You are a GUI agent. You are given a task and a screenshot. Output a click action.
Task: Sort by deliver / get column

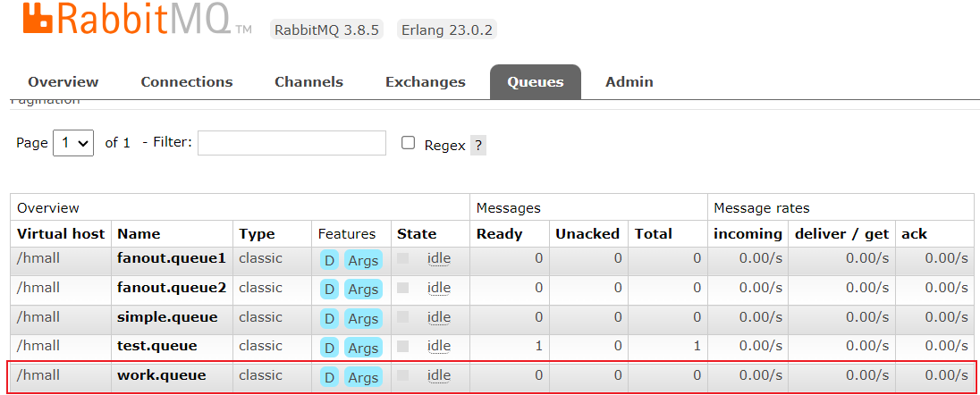[x=841, y=234]
